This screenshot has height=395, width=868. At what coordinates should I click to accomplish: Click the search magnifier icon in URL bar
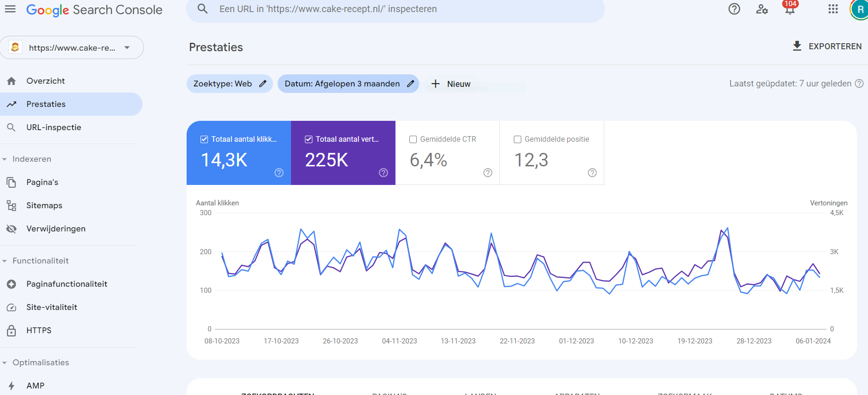[x=202, y=9]
